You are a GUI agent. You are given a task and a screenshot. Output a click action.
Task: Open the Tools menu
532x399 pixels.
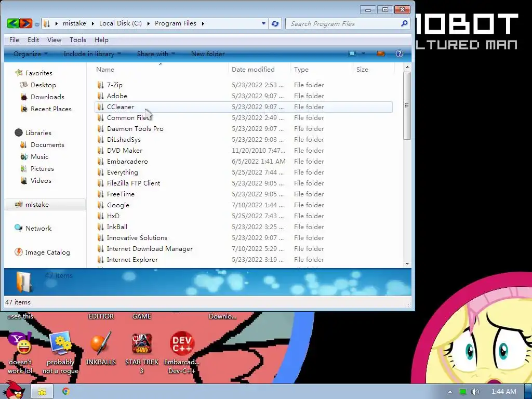click(x=78, y=40)
